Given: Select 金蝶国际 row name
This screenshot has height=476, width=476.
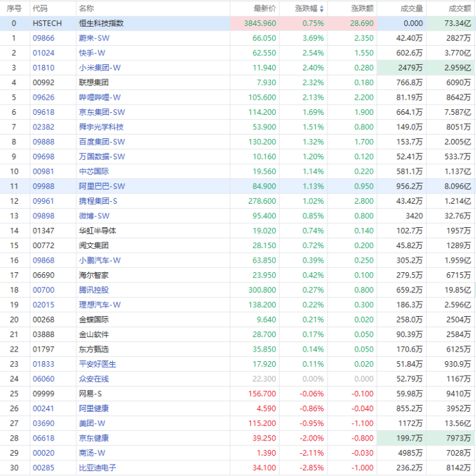Looking at the screenshot, I should 93,320.
